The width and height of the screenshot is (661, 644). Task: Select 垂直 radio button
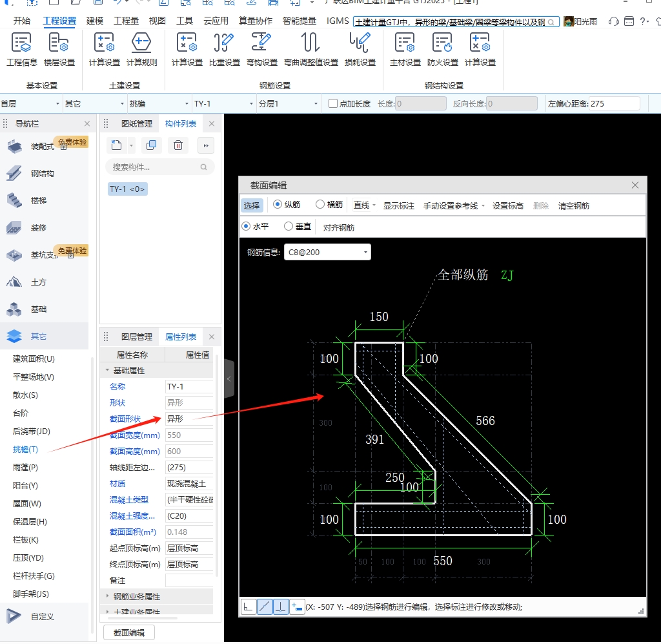[289, 227]
